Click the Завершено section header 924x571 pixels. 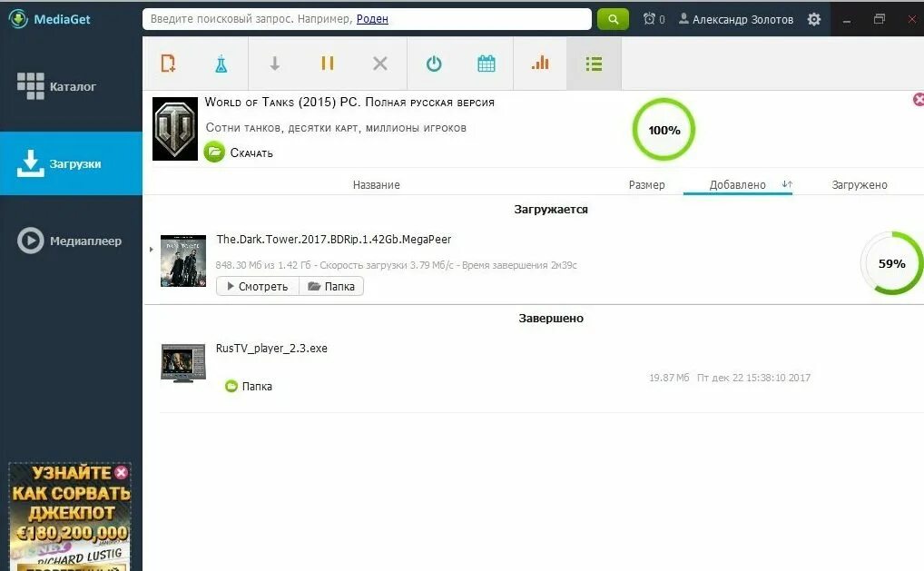pos(551,319)
